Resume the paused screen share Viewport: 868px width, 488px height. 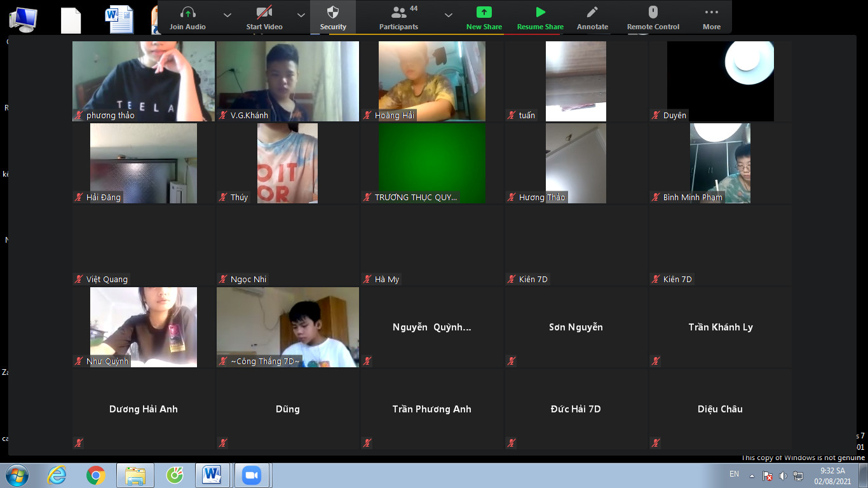540,13
